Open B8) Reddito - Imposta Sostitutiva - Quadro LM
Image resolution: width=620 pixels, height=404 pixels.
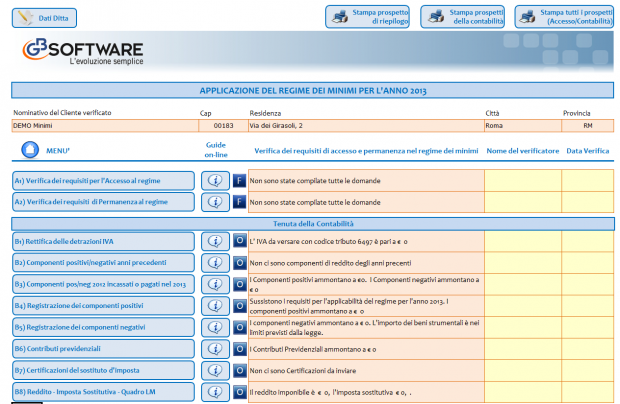(x=103, y=392)
